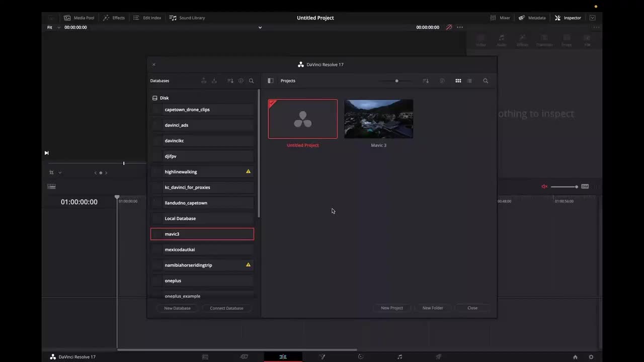This screenshot has height=362, width=644.
Task: Open the Project Manager home icon
Action: [575, 357]
